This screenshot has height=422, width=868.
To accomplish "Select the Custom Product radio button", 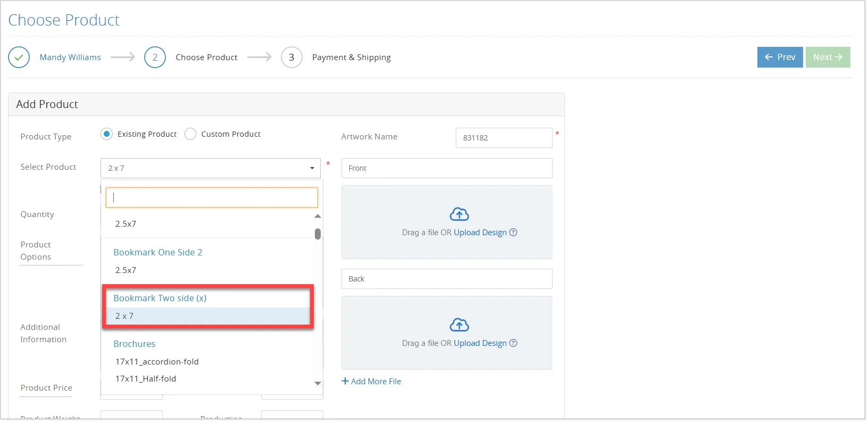I will pyautogui.click(x=190, y=134).
